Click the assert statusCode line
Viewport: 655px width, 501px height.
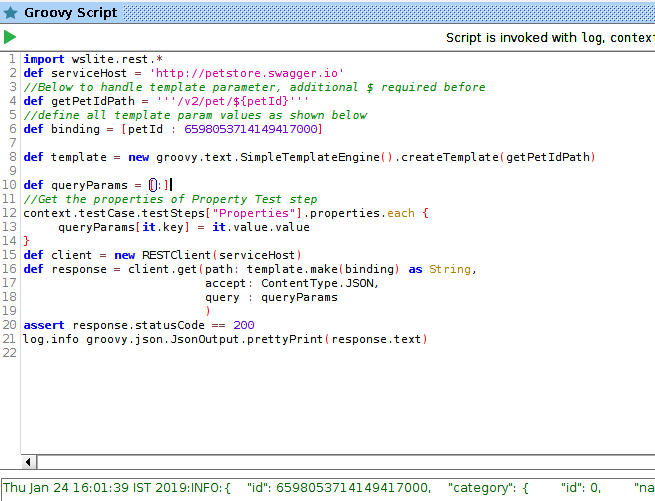138,325
